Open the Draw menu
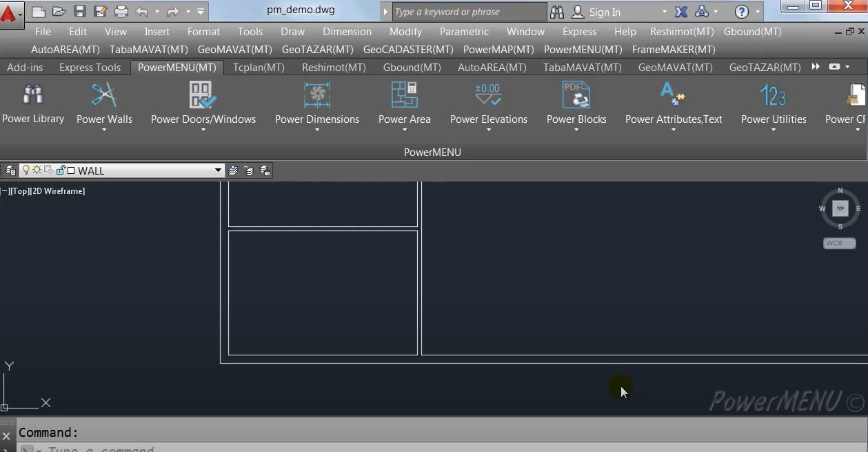This screenshot has height=452, width=868. 293,32
